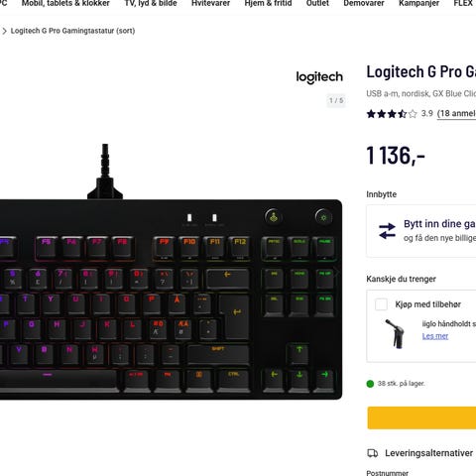Click the handheld blower accessory image
The image size is (476, 476).
pos(395,333)
